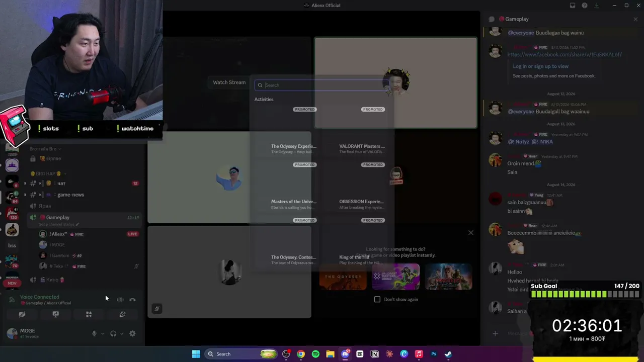Open the Discord inbox icon
Viewport: 644px width, 362px height.
click(573, 6)
